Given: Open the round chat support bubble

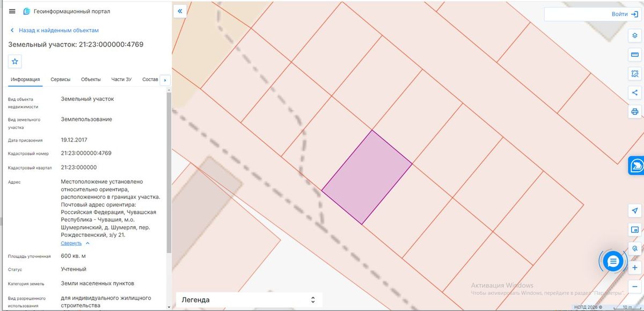Looking at the screenshot, I should click(x=613, y=261).
